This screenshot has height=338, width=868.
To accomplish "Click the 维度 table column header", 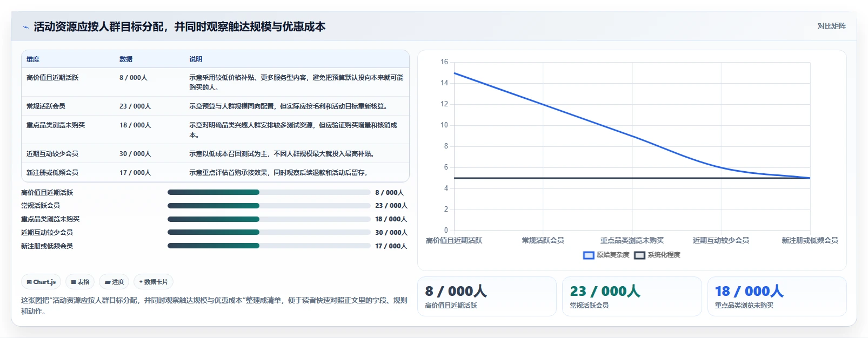I will pyautogui.click(x=33, y=59).
